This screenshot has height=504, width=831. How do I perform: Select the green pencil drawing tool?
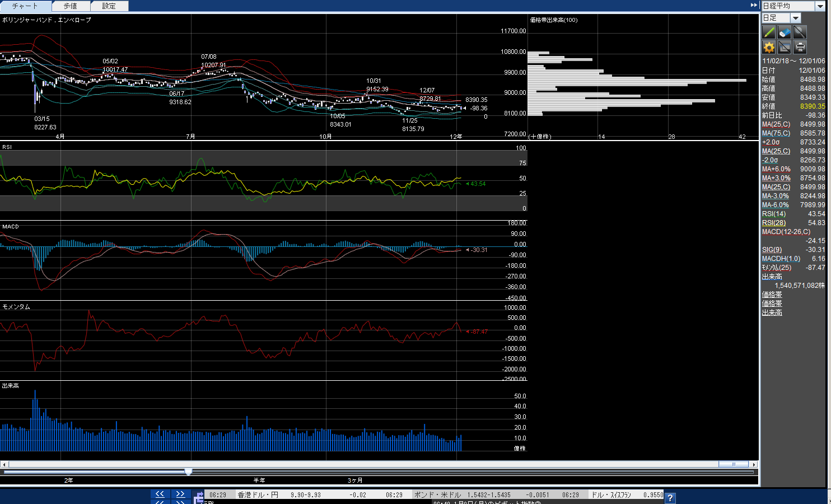point(769,32)
